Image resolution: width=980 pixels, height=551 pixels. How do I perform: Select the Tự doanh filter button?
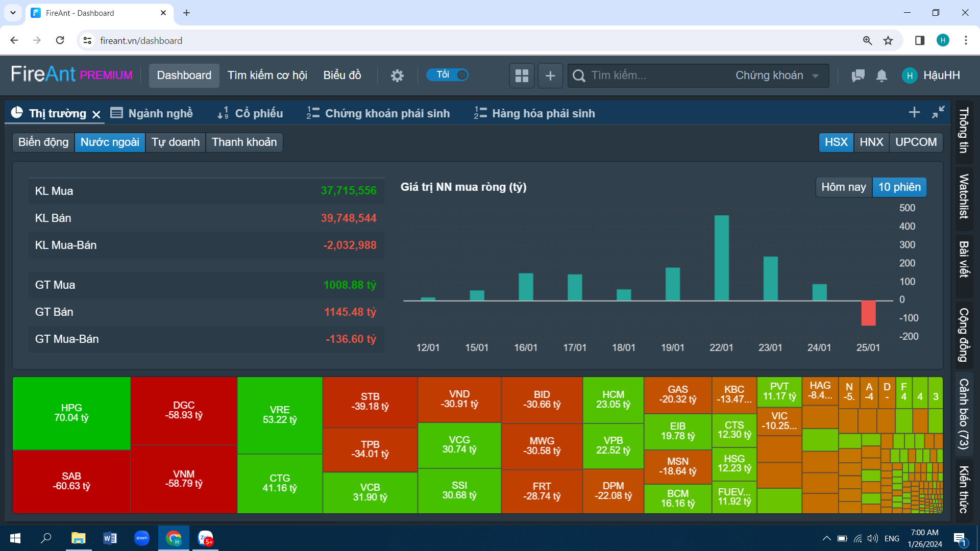click(175, 142)
